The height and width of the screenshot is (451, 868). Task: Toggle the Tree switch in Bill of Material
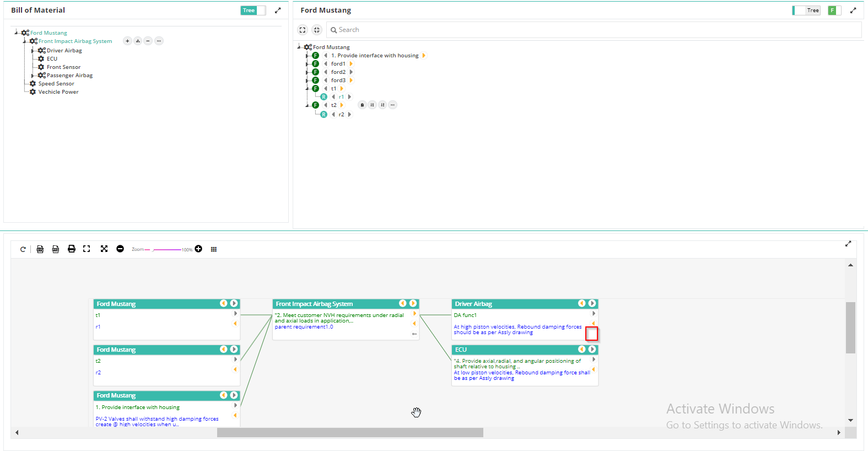coord(253,10)
